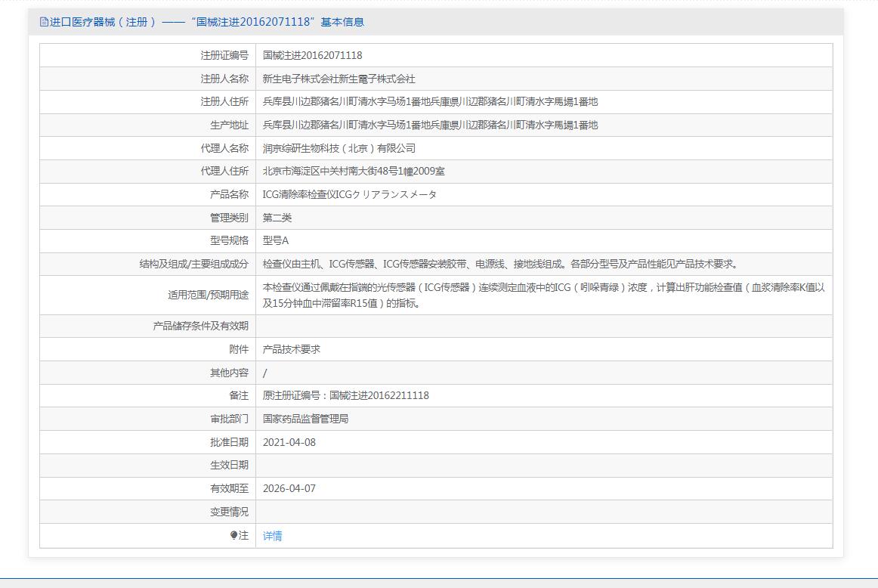878x588 pixels.
Task: Click the 代理人住所 label
Action: tap(224, 172)
